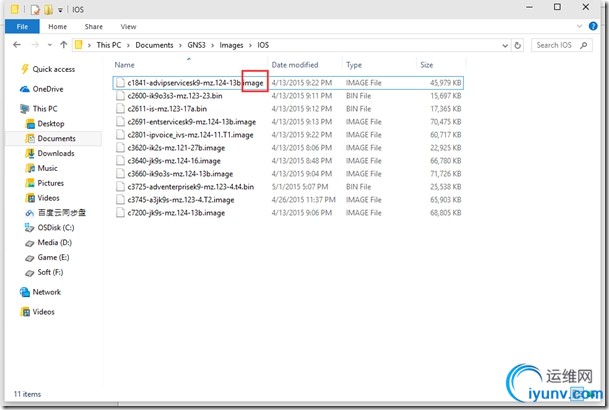
Task: Click the New folder quick access icon
Action: (48, 9)
